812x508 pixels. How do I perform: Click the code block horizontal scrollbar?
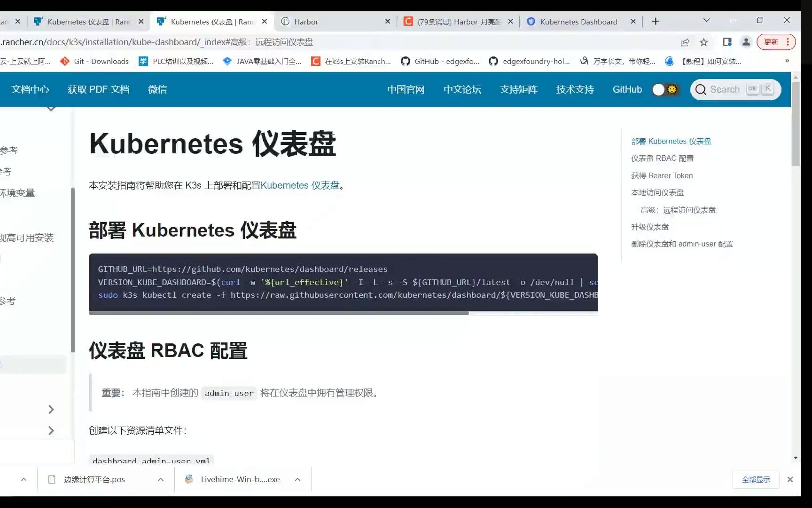[x=279, y=313]
